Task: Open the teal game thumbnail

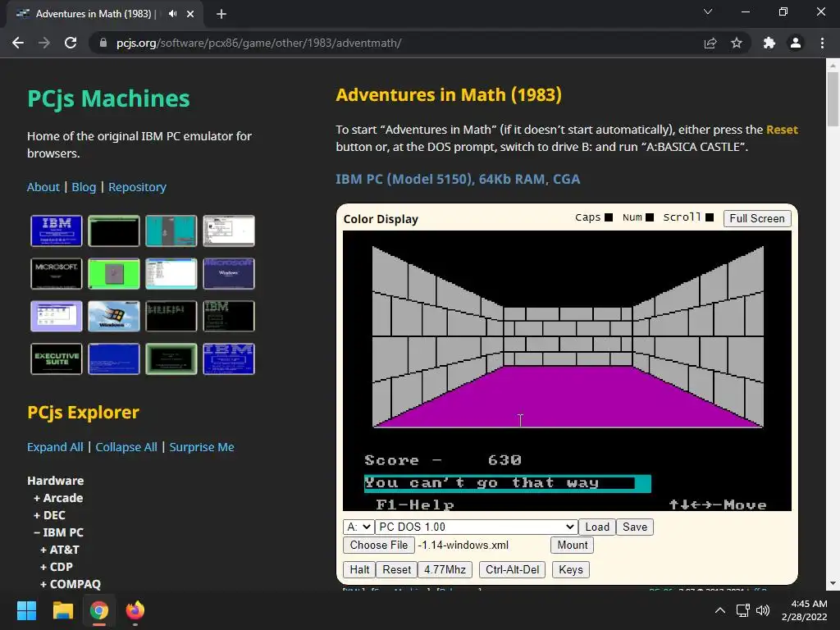Action: point(171,231)
